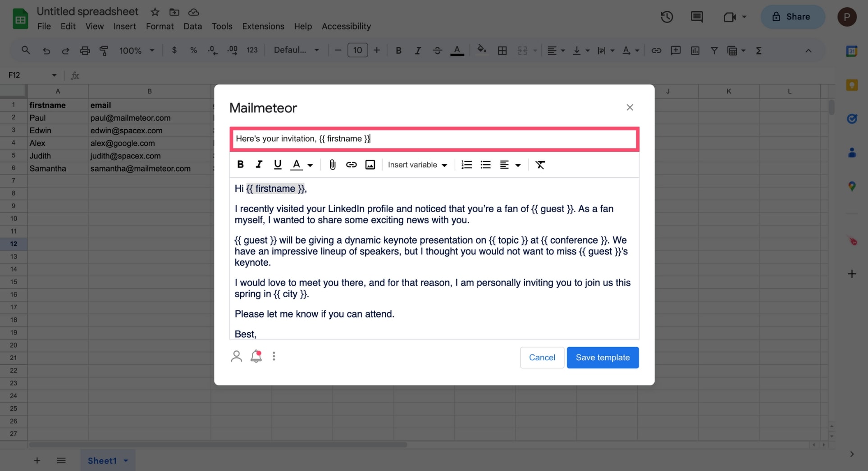
Task: Open borders toolbar icon
Action: [502, 50]
